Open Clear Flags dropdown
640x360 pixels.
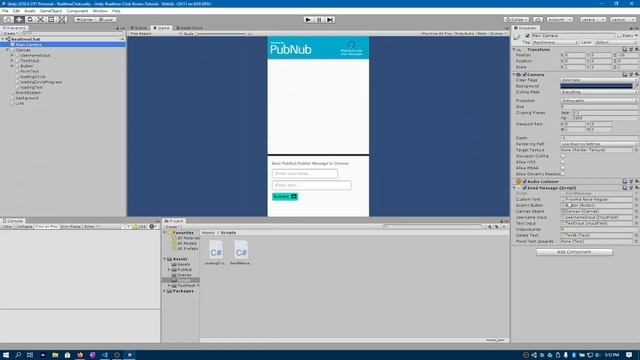pos(599,80)
